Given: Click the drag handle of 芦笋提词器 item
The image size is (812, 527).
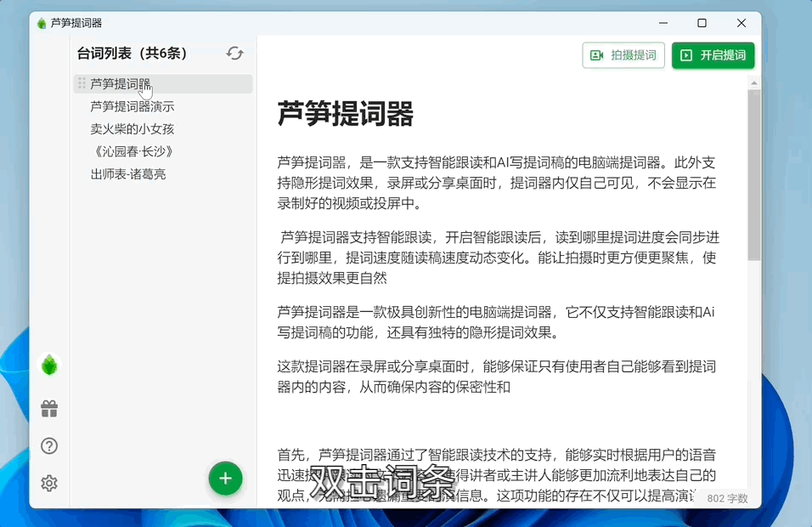Looking at the screenshot, I should (x=82, y=83).
